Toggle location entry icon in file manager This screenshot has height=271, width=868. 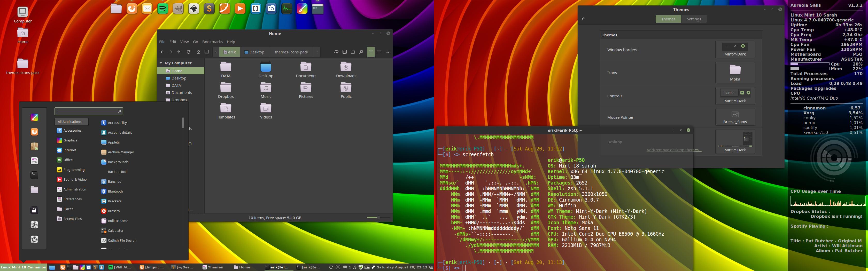tap(336, 52)
